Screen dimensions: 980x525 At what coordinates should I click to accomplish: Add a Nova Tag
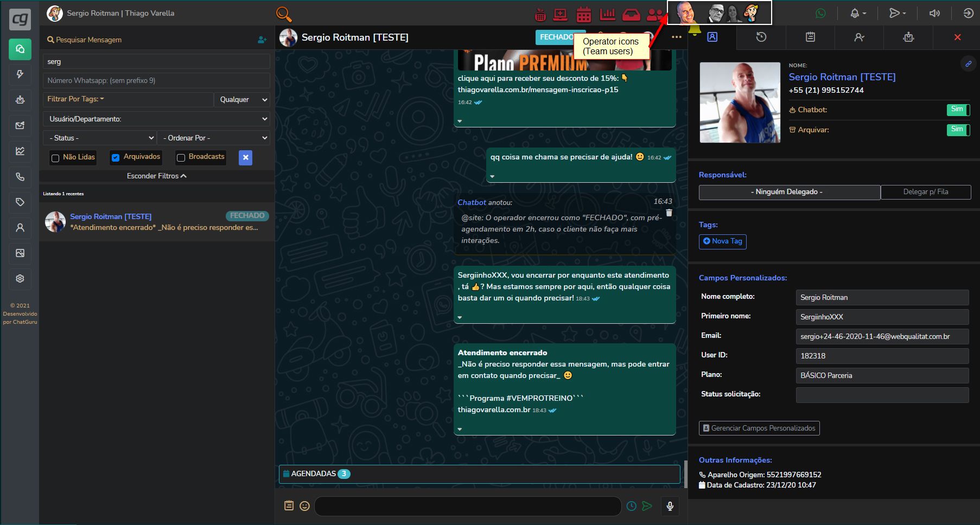[723, 241]
